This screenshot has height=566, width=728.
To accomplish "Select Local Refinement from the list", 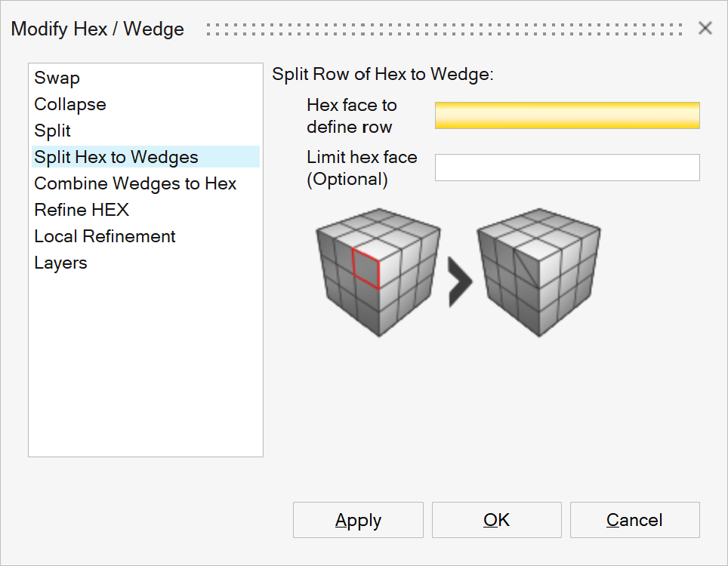I will pos(105,236).
